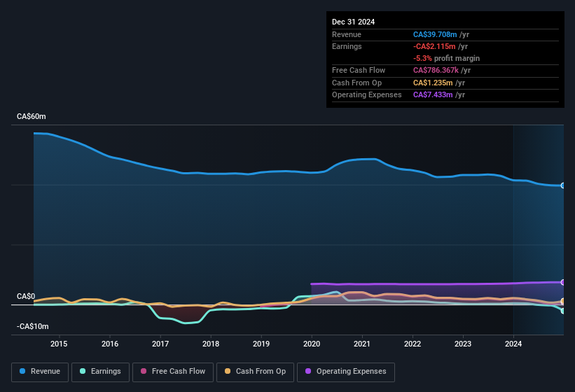The height and width of the screenshot is (392, 575).
Task: Click the -5.3% profit margin text
Action: pos(446,58)
